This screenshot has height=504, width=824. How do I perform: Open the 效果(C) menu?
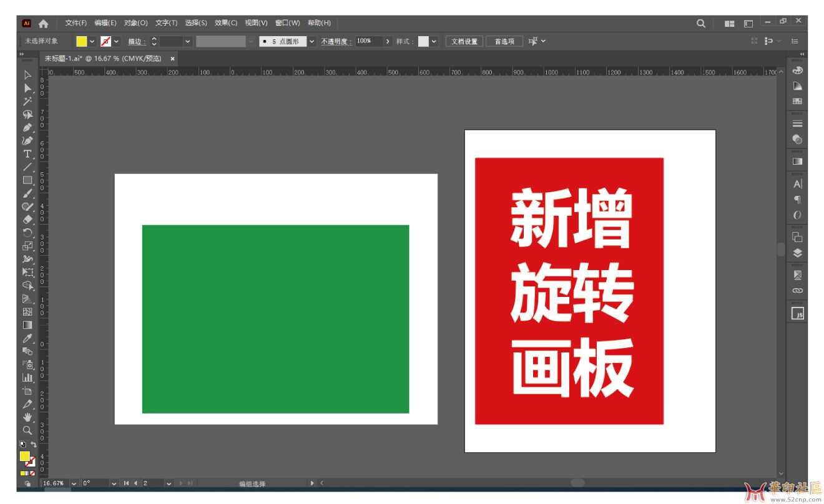pyautogui.click(x=225, y=23)
